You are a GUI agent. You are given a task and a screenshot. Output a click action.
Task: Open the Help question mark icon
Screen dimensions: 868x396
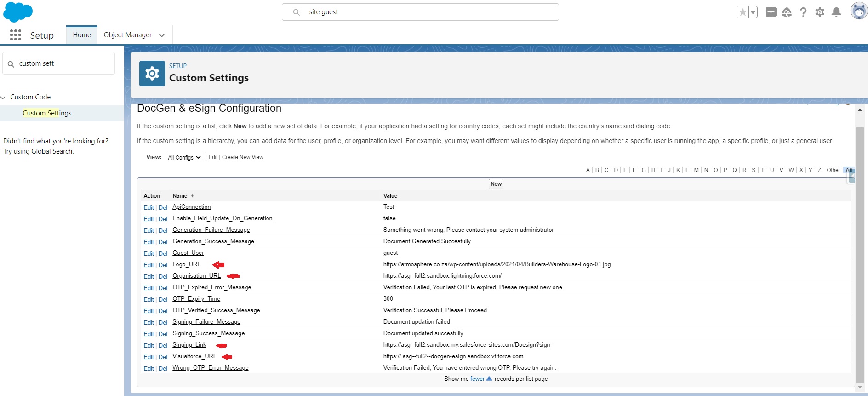803,12
